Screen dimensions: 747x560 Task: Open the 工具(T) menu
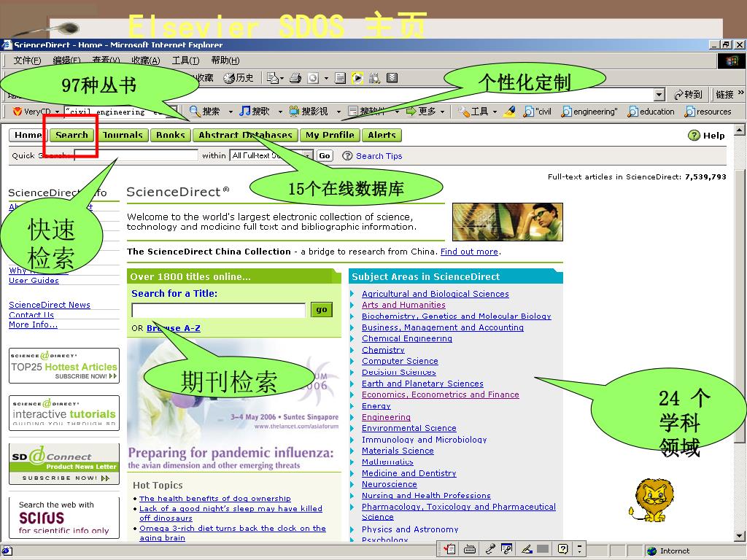click(185, 61)
